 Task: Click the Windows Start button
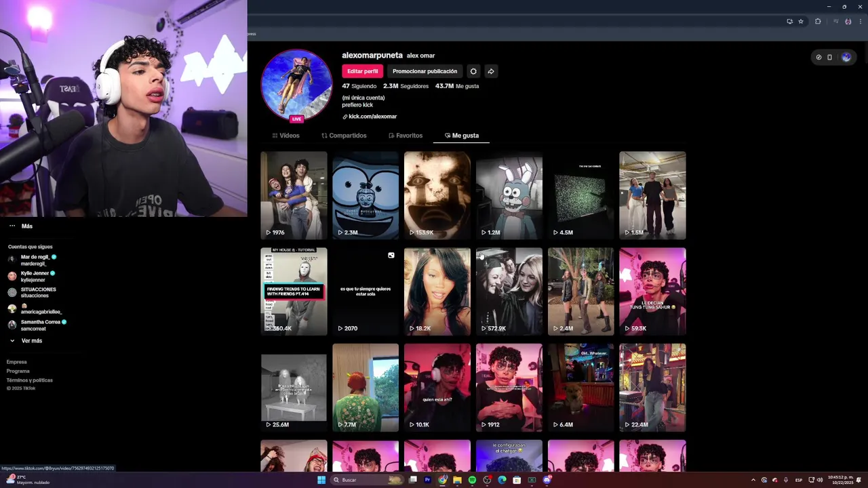coord(321,480)
